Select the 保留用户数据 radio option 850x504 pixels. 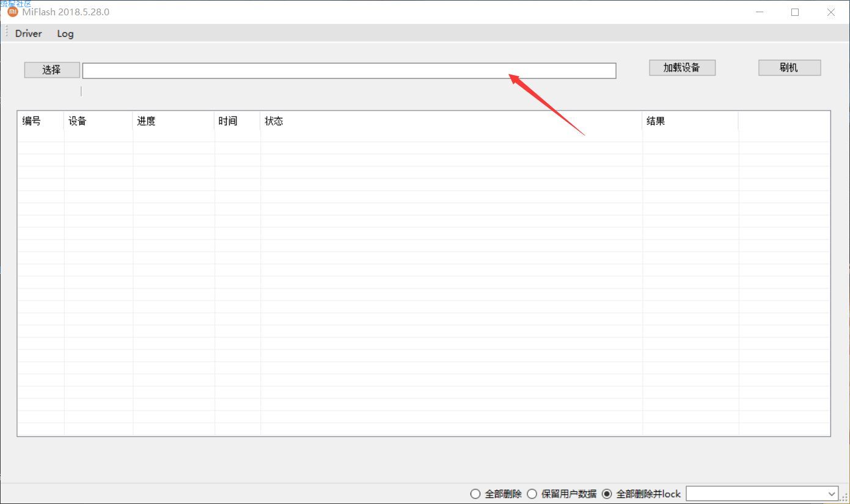(x=562, y=494)
